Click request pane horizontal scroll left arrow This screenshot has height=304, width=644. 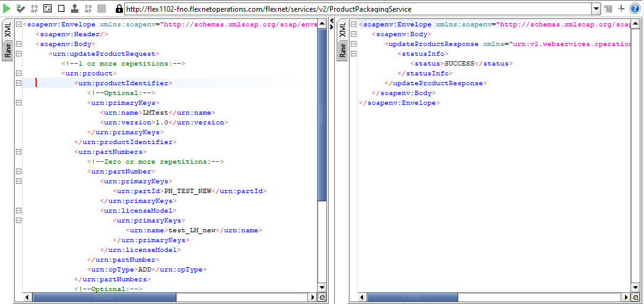(28, 297)
